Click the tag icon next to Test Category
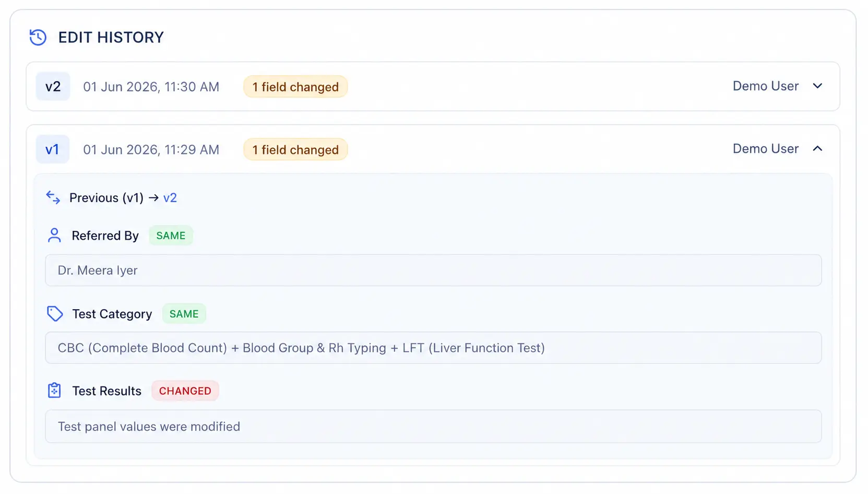Screen dimensions: 868x494 (55, 314)
